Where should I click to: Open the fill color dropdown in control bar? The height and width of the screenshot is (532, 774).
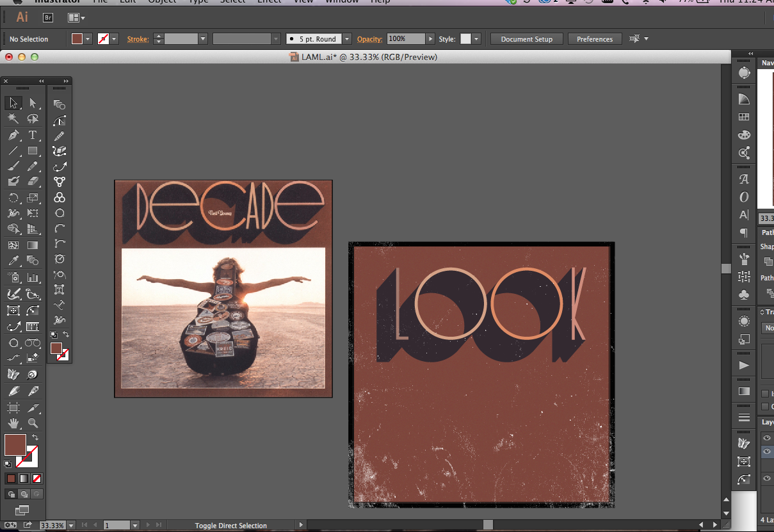(x=88, y=39)
